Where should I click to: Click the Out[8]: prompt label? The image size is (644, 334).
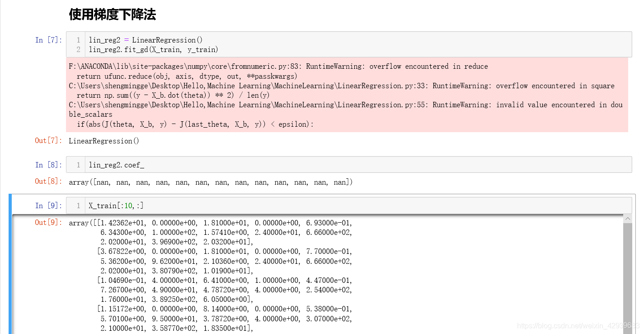pyautogui.click(x=49, y=181)
